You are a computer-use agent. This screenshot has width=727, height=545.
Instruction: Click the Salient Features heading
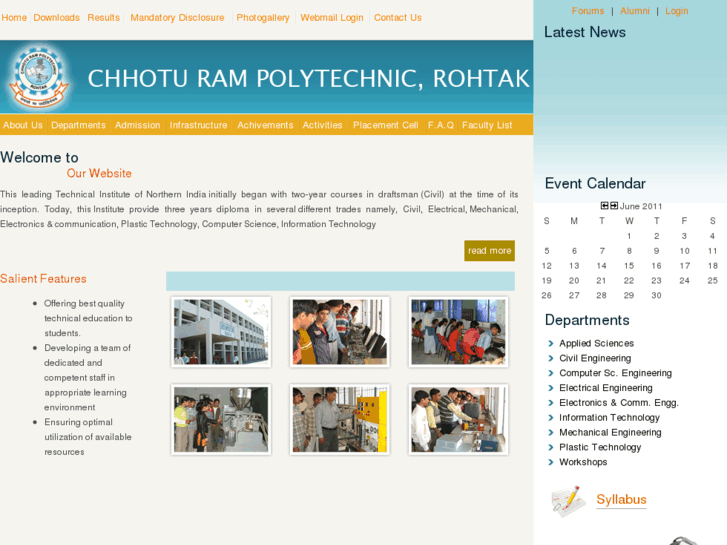(43, 279)
